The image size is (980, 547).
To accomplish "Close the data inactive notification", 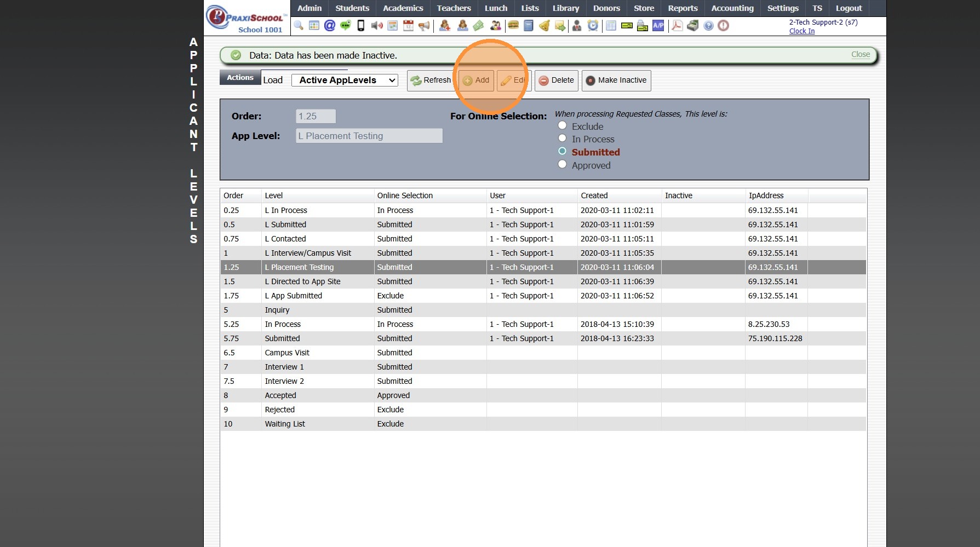I will tap(860, 54).
